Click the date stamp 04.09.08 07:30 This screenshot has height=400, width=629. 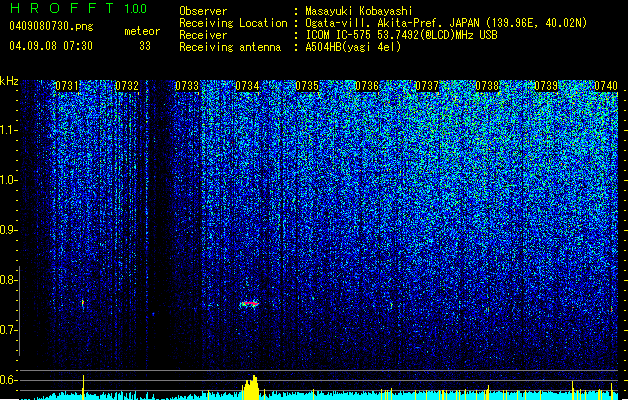51,46
